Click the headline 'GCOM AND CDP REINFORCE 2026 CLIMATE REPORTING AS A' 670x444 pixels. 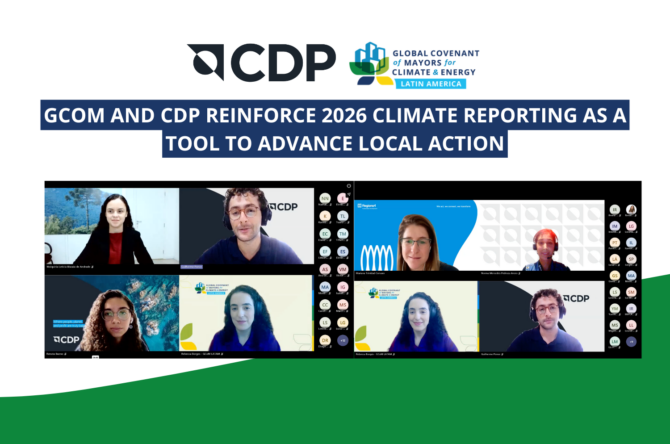(x=335, y=115)
